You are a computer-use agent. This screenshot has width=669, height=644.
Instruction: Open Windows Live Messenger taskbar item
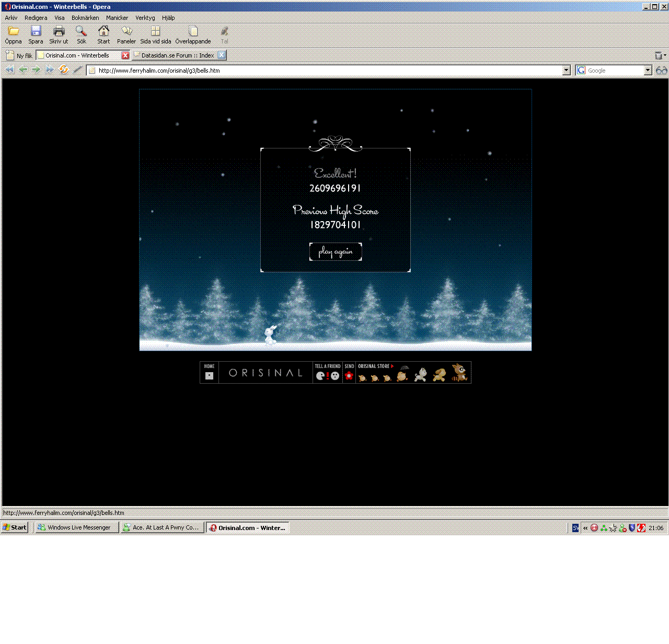click(77, 527)
